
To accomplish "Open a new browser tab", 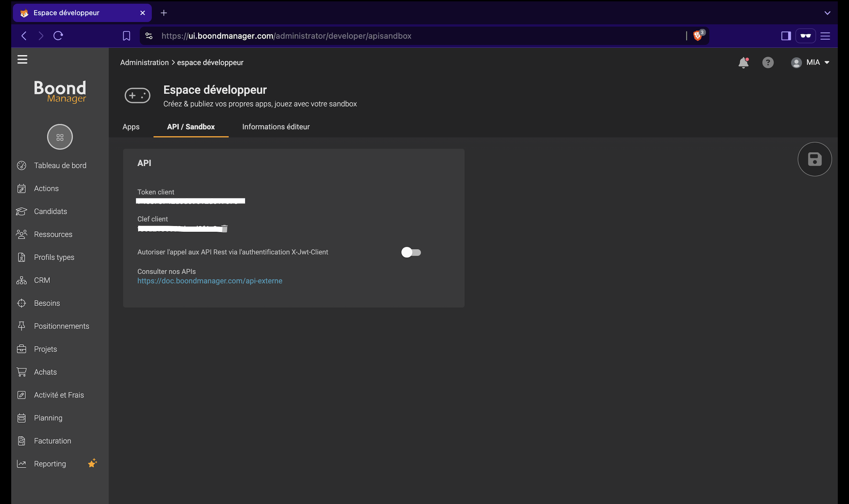I will point(164,13).
